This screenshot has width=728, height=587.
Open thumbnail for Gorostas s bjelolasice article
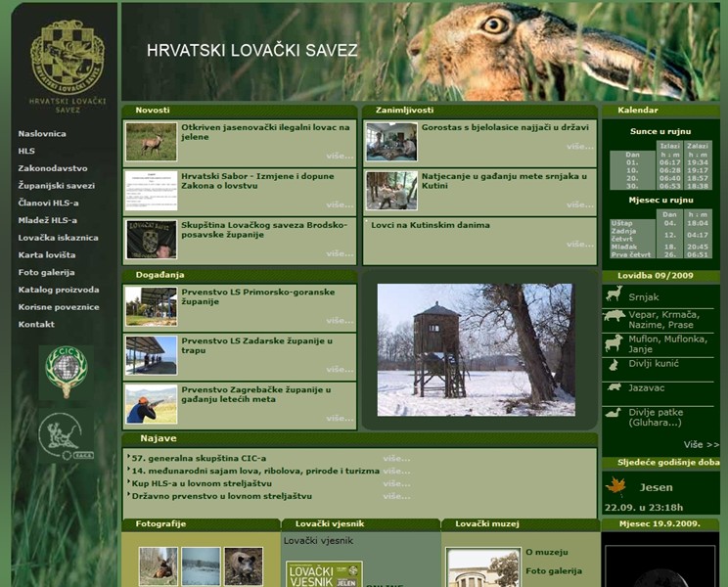tap(391, 142)
